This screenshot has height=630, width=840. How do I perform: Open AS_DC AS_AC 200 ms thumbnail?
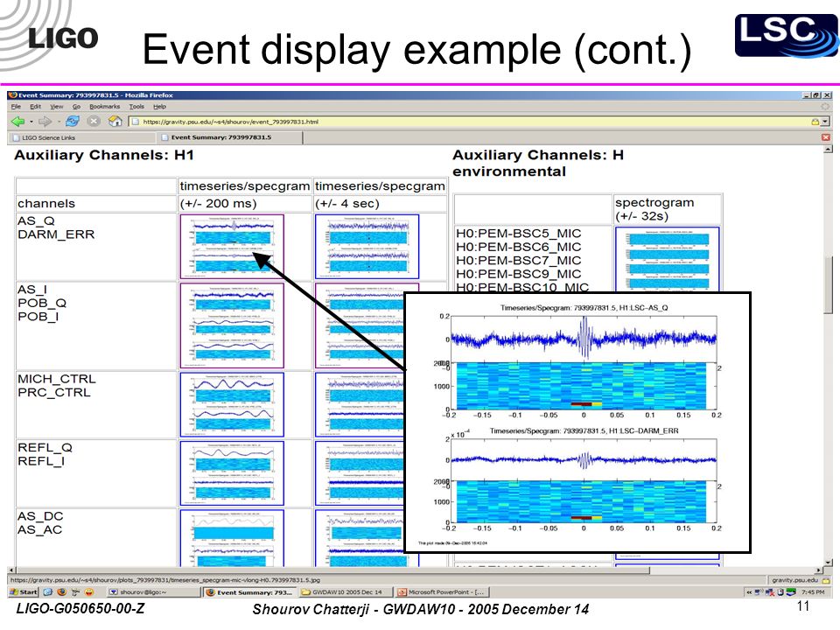(x=232, y=538)
